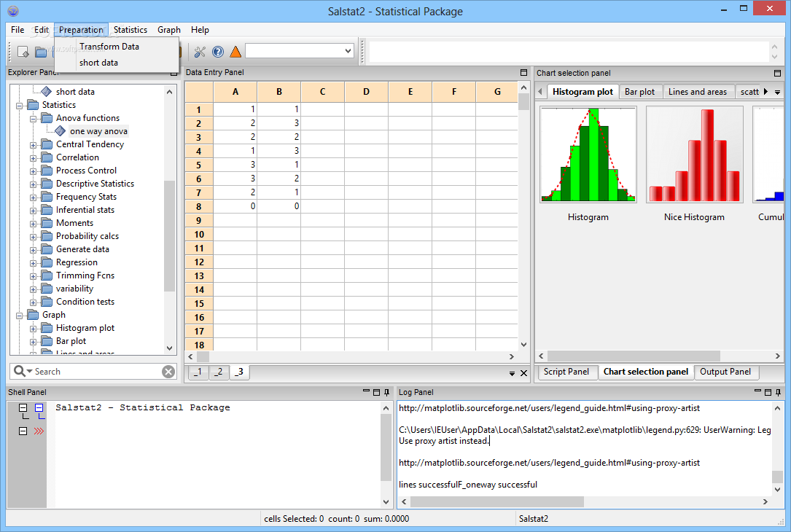Choose short data from Preparation menu

tap(98, 63)
